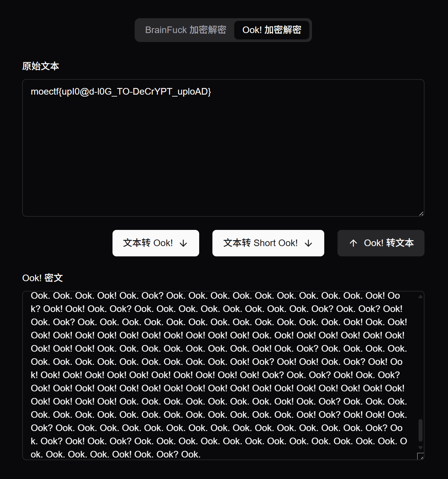Image resolution: width=448 pixels, height=479 pixels.
Task: Click the up arrow icon before Ook! 转文本
Action: click(x=353, y=243)
